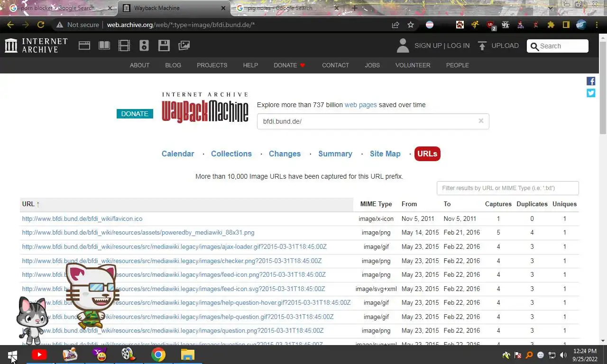Open the favicon.ico capture link
Image resolution: width=607 pixels, height=364 pixels.
pyautogui.click(x=82, y=218)
